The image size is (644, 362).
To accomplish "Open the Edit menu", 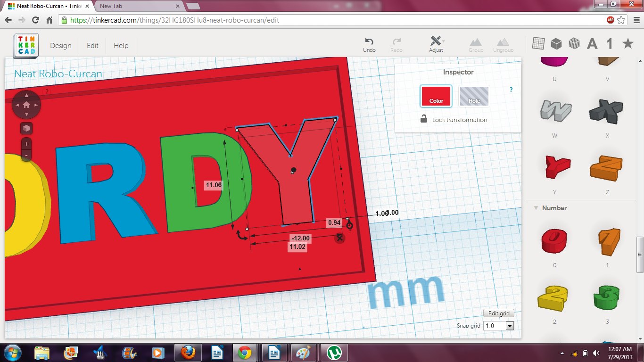I will [x=92, y=45].
